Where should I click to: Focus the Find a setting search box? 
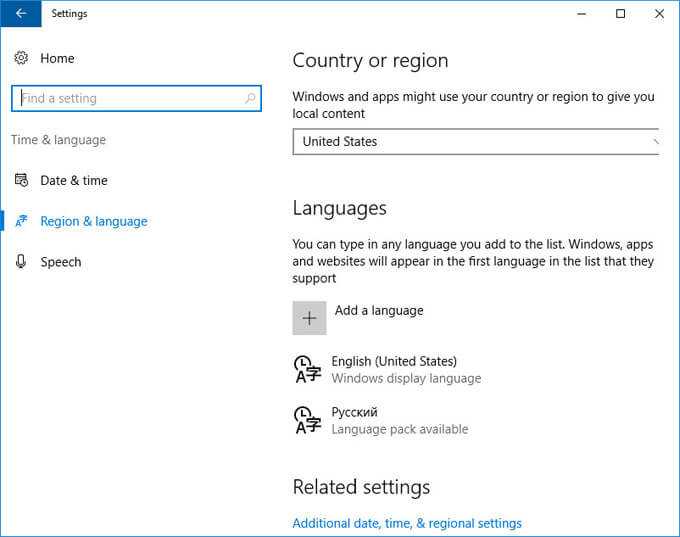tap(136, 98)
